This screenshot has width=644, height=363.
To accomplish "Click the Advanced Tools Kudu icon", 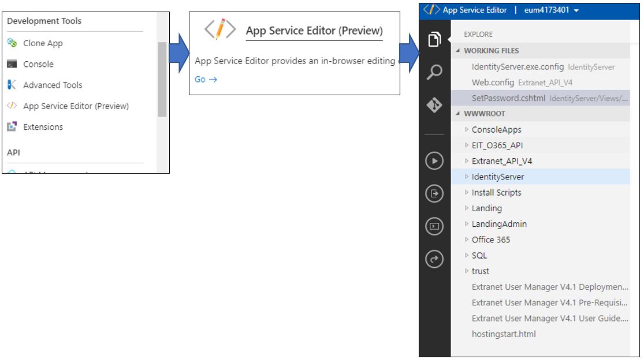I will point(12,85).
